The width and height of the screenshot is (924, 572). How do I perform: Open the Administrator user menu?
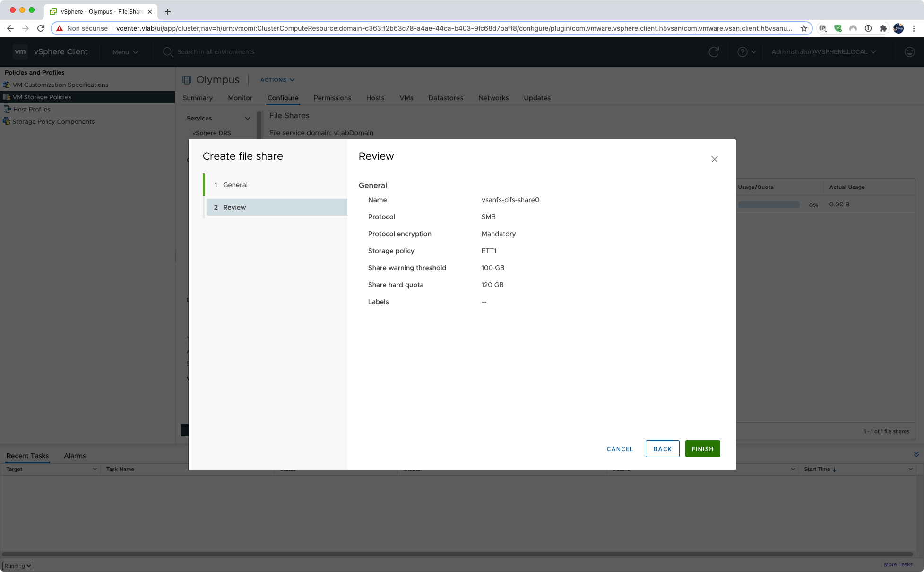coord(824,52)
